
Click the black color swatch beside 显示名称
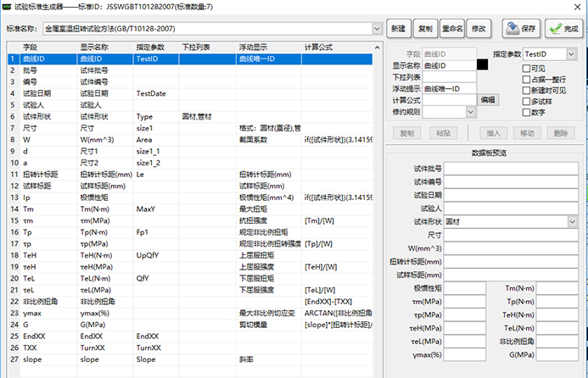[x=482, y=64]
